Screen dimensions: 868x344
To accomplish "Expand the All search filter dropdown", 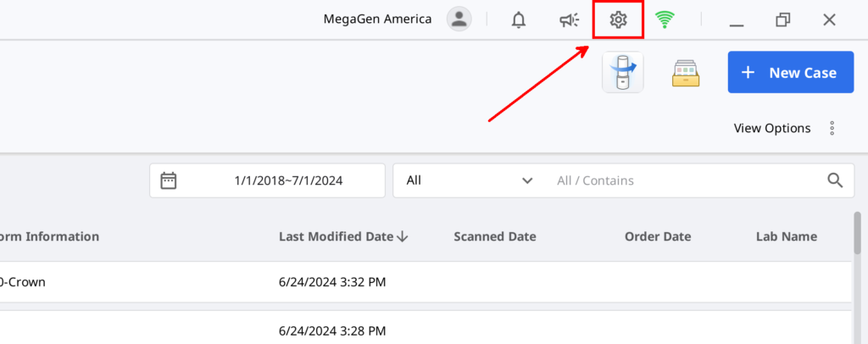I will pyautogui.click(x=470, y=180).
